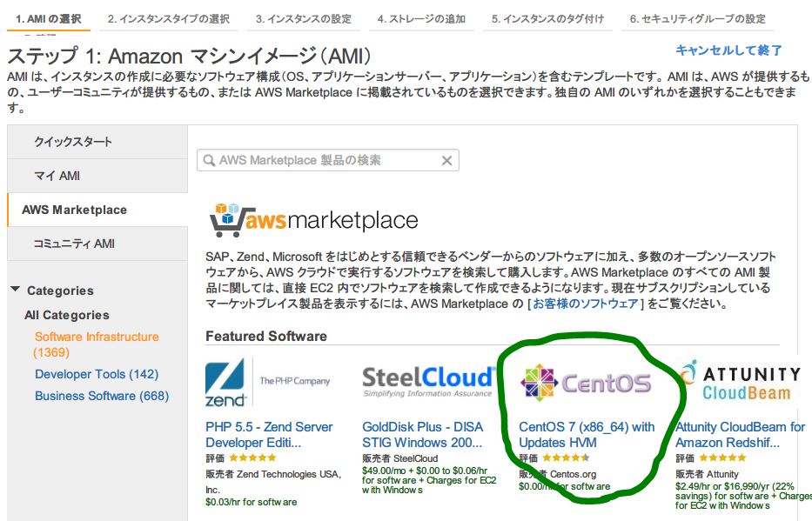
Task: Click the 販売者 SteelCloud seller text
Action: click(399, 458)
